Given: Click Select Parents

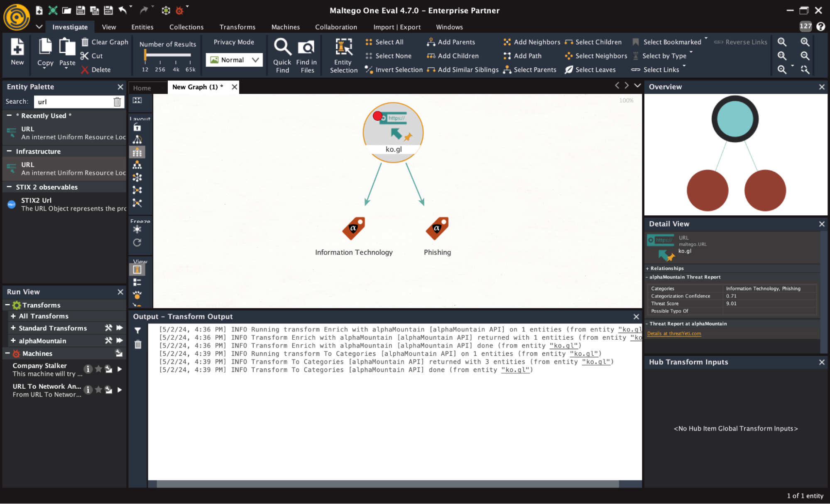Looking at the screenshot, I should [529, 70].
